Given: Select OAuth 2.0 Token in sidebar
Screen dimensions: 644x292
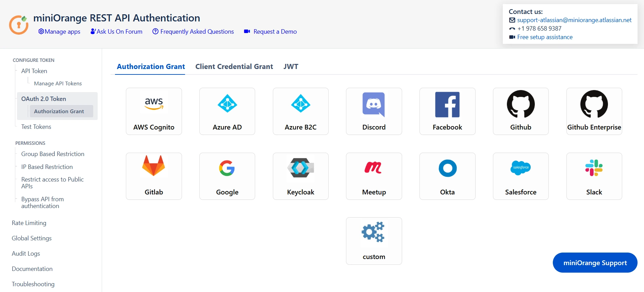Looking at the screenshot, I should (44, 99).
